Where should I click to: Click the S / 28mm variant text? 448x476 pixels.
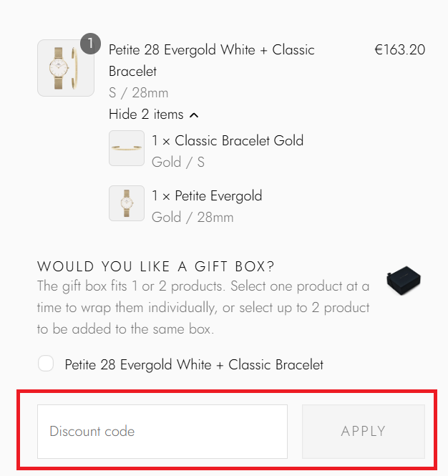pyautogui.click(x=139, y=93)
